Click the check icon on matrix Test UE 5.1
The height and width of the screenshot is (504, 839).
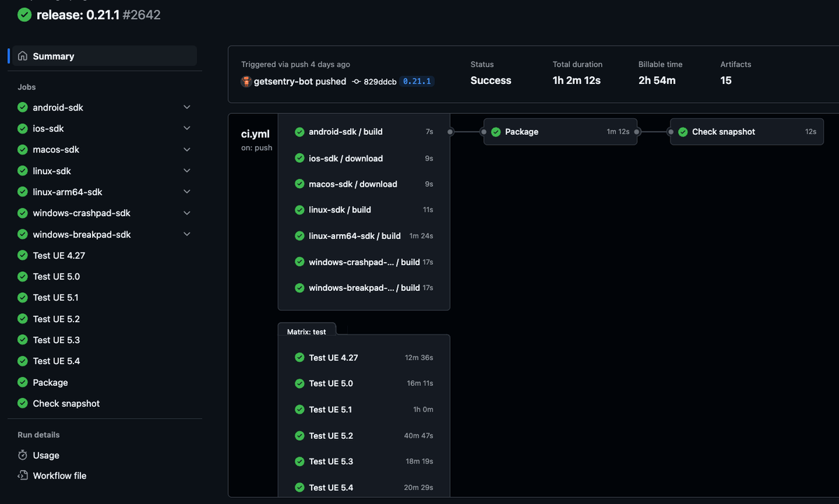point(299,409)
